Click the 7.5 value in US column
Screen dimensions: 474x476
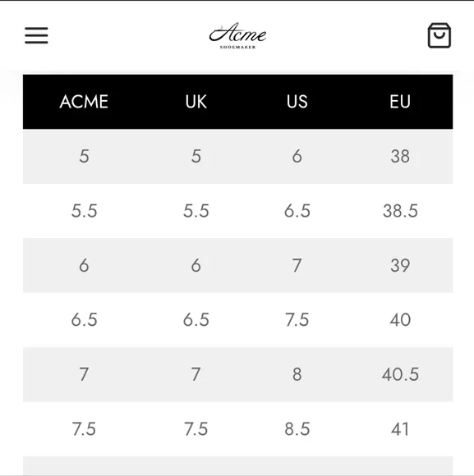coord(297,320)
